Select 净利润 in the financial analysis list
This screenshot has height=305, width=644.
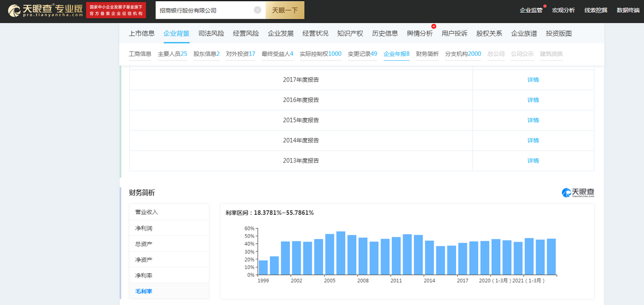pos(143,228)
